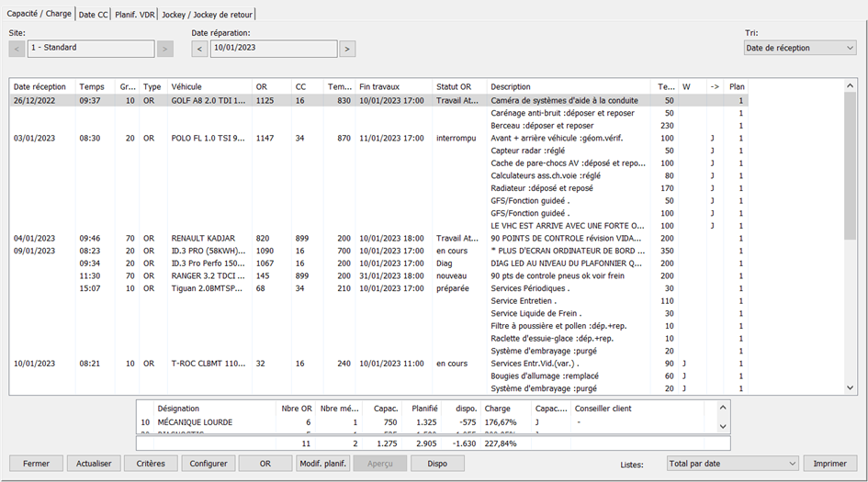Viewport: 868px width, 482px height.
Task: Click the Site field 1 - Standard
Action: (91, 48)
